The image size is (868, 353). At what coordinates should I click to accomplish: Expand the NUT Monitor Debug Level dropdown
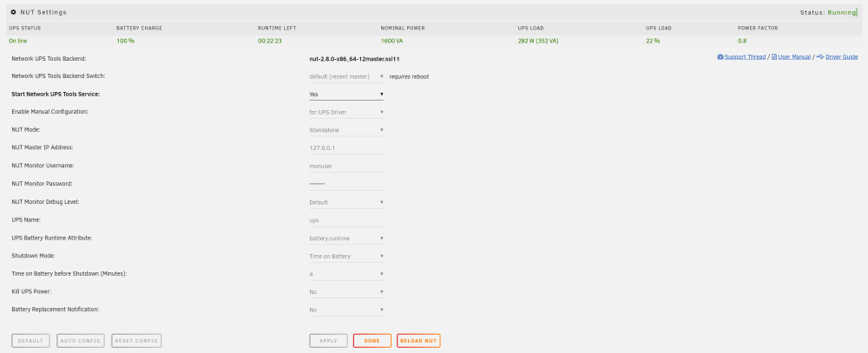tap(346, 202)
